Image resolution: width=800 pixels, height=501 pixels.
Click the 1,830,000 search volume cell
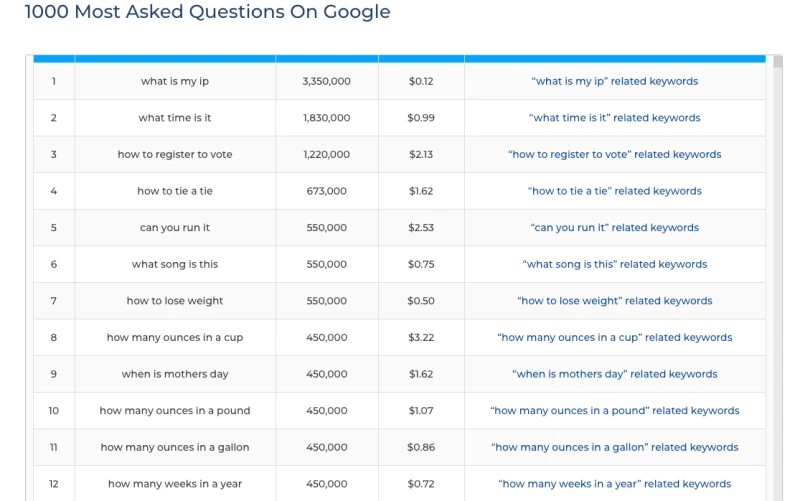326,118
